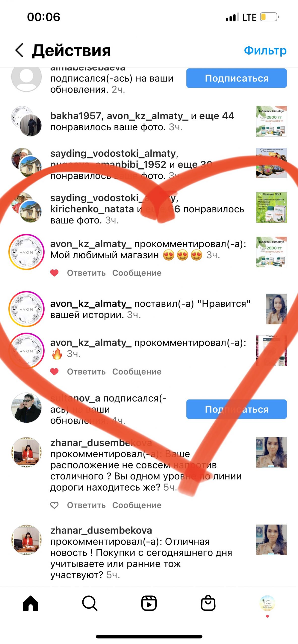The height and width of the screenshot is (644, 298).
Task: Unlike the 'Мой любимый магазин' comment heart
Action: point(54,273)
